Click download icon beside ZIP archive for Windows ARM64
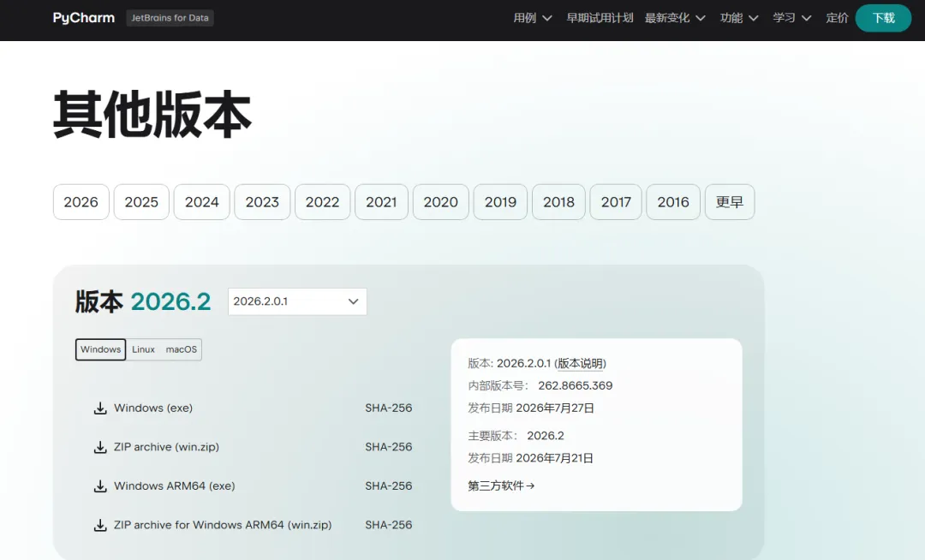This screenshot has width=925, height=560. (100, 525)
